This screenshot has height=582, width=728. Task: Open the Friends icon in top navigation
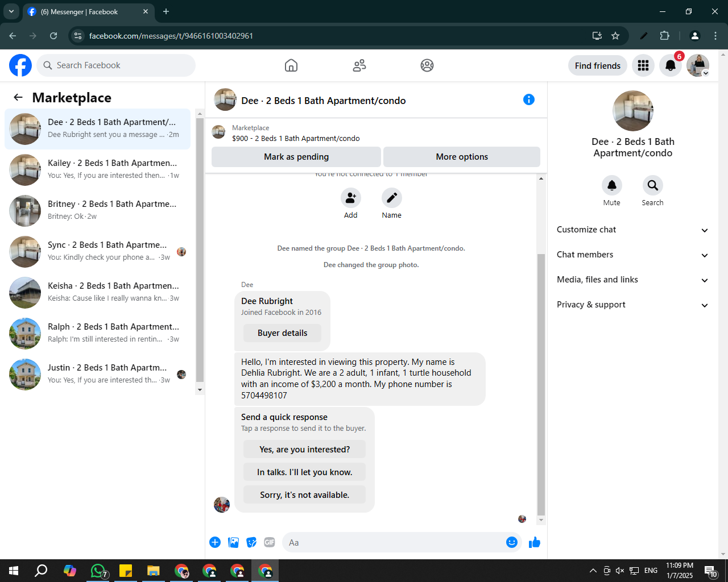[x=359, y=65]
